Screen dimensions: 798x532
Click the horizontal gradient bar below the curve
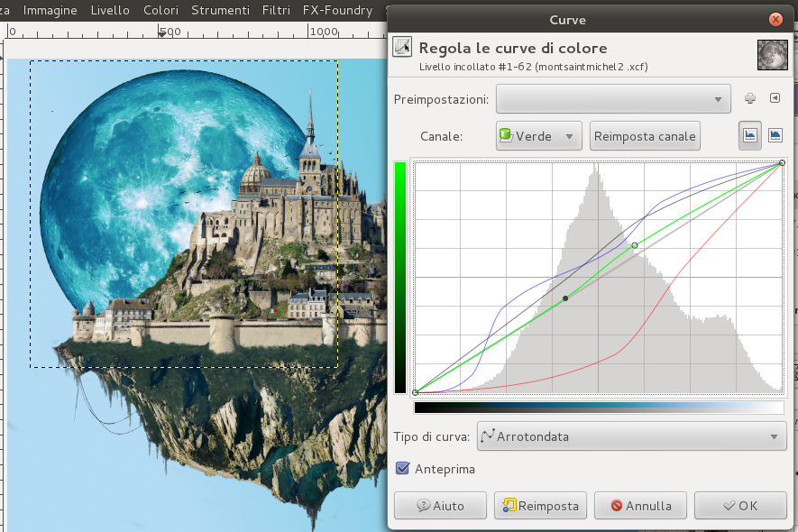(599, 408)
